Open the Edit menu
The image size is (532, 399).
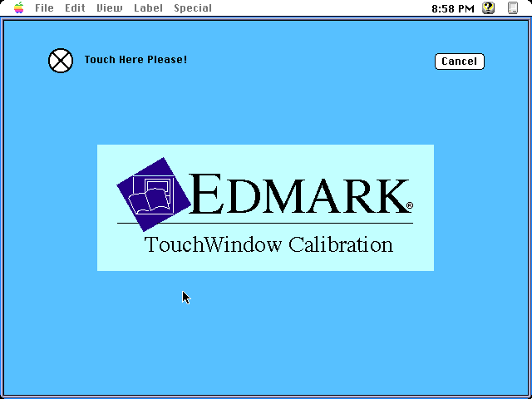pos(75,7)
